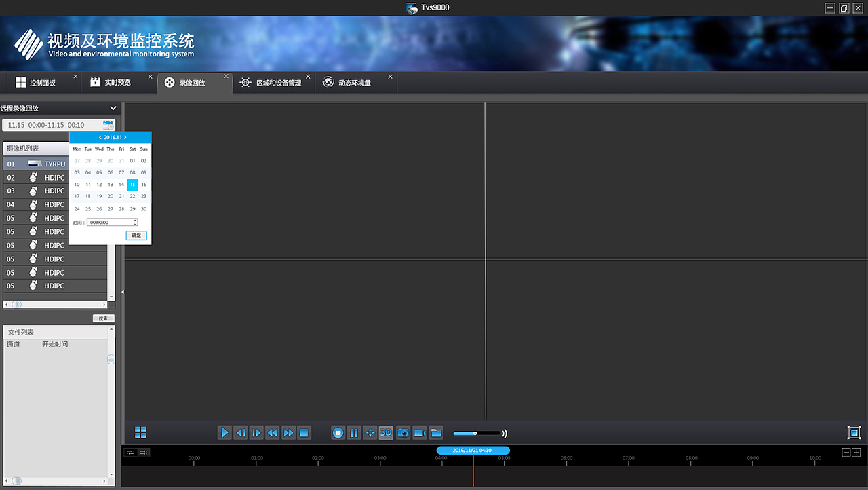Image resolution: width=868 pixels, height=490 pixels.
Task: Rewind the recording playback
Action: 273,432
